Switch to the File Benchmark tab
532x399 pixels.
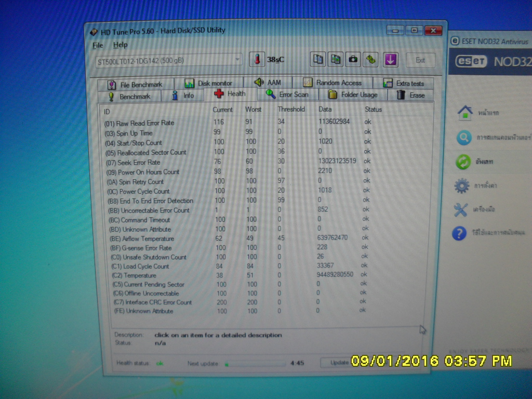(136, 85)
